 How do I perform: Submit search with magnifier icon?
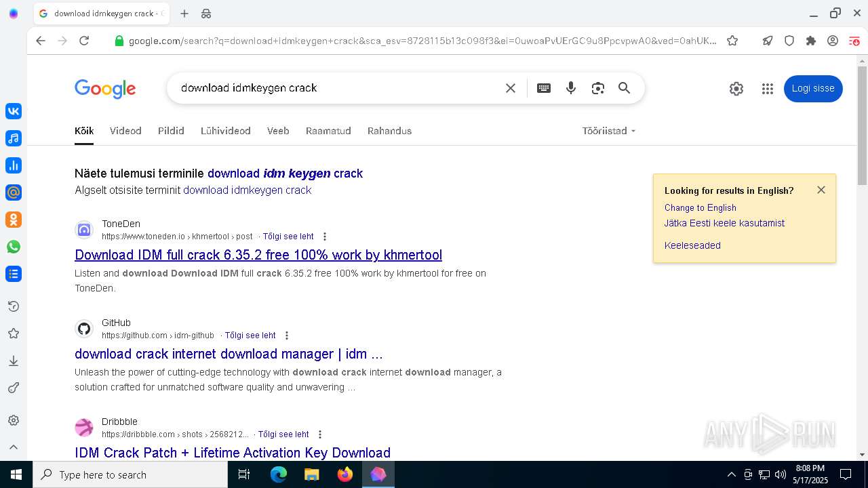click(x=624, y=88)
